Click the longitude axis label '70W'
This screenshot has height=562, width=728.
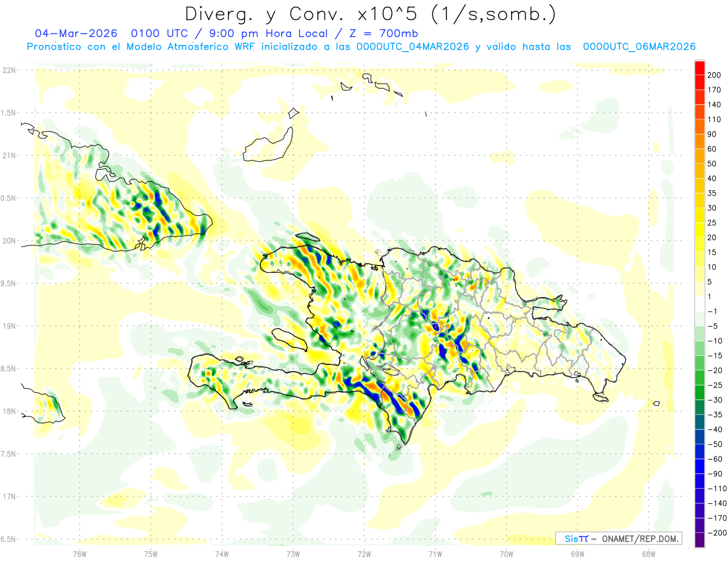506,554
